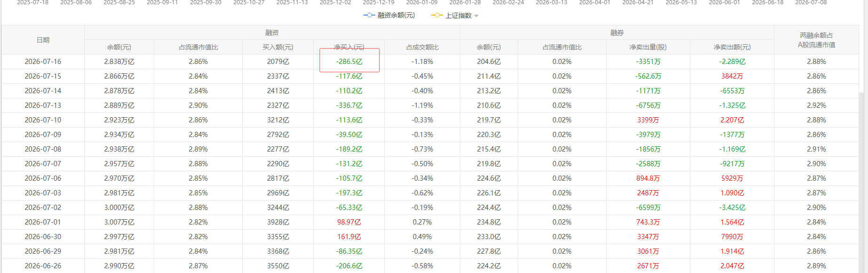Click the 日期 column header
Viewport: 868px width, 273px height.
[43, 40]
